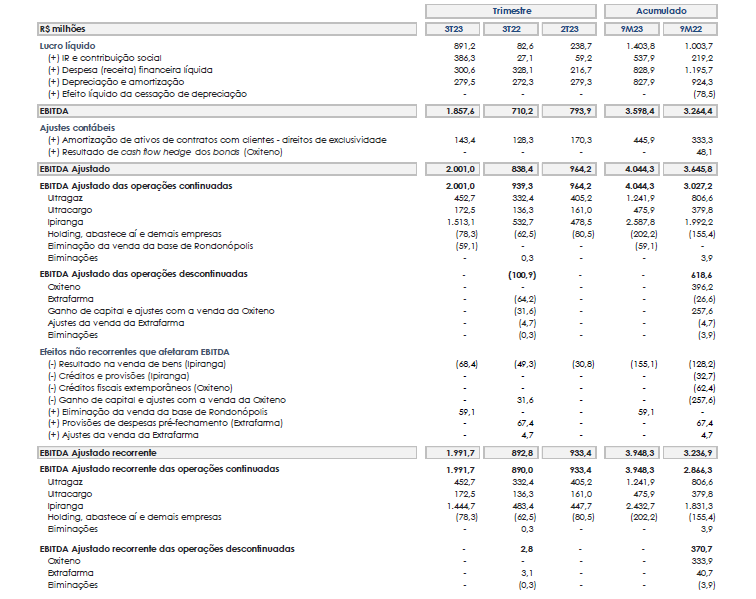Select Ajustes da venda da Extrafarma under descontinuadas

point(116,323)
